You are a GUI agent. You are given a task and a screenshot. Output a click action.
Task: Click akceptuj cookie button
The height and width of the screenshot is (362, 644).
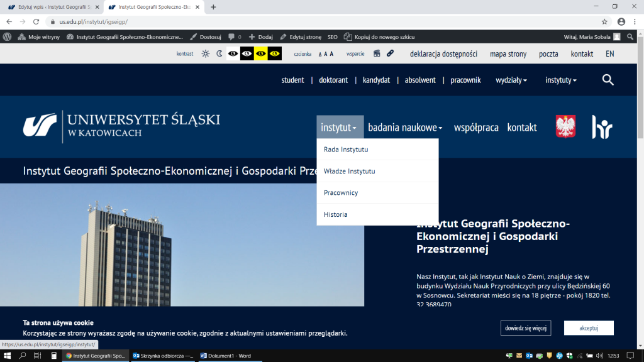click(589, 328)
